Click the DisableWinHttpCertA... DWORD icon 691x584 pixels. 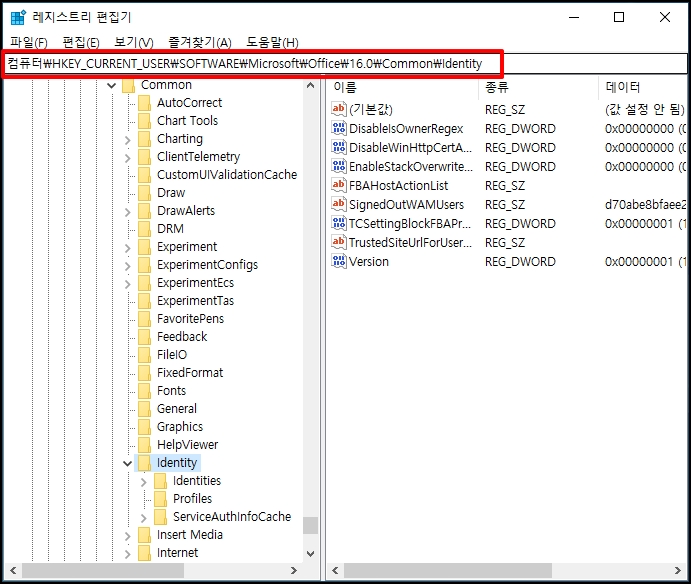(x=338, y=147)
